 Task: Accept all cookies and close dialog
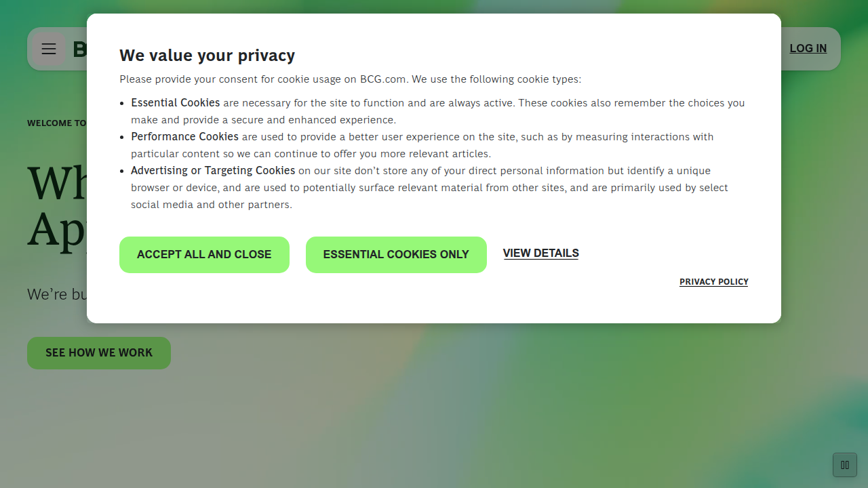tap(204, 255)
